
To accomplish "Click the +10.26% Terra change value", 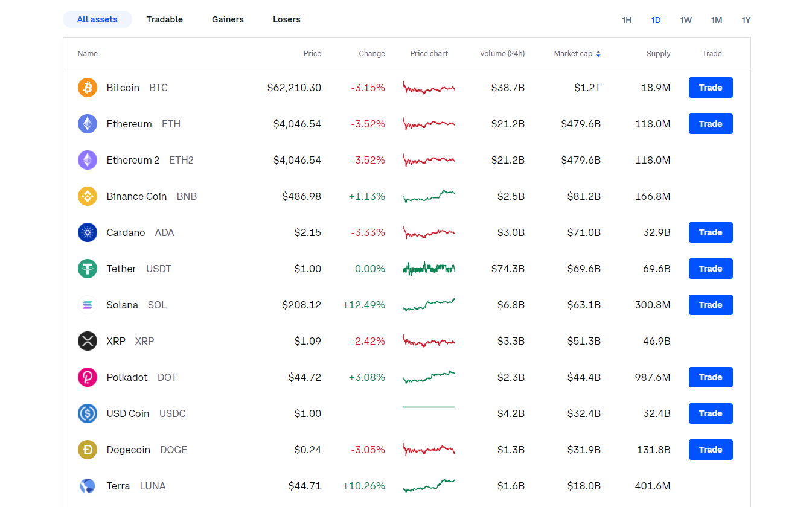I will [364, 486].
